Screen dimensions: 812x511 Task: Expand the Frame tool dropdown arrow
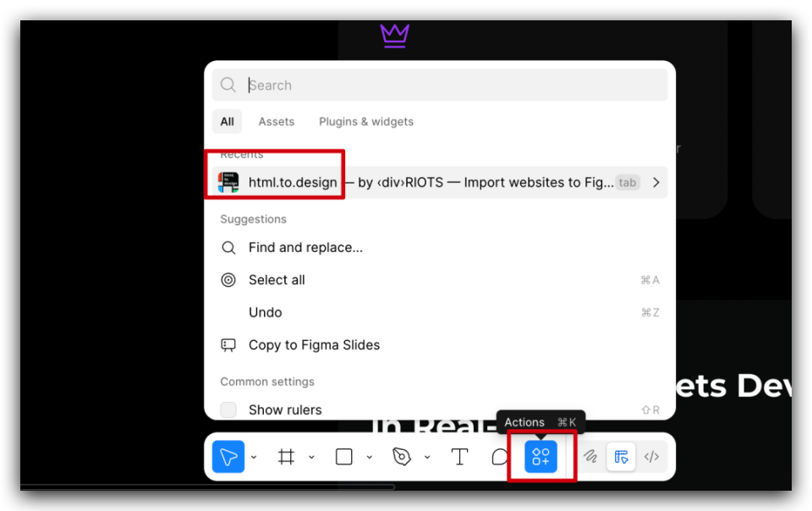coord(311,457)
